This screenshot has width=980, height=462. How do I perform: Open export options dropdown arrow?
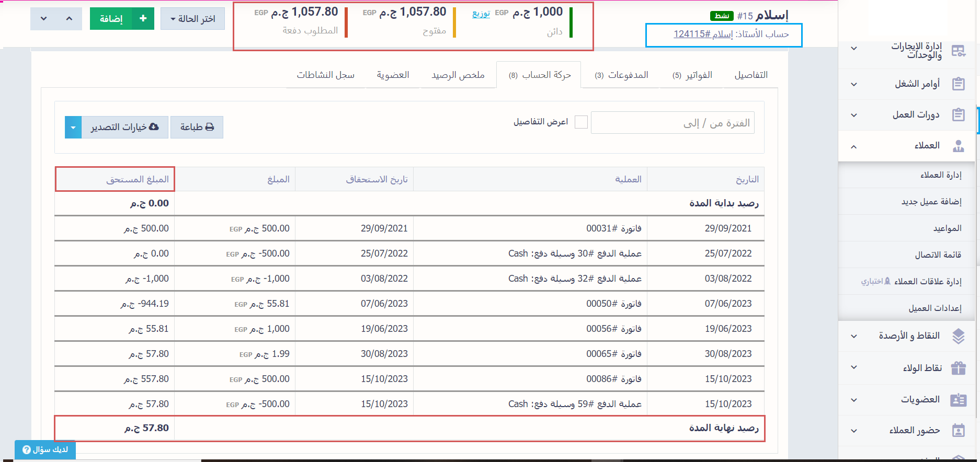[x=73, y=128]
